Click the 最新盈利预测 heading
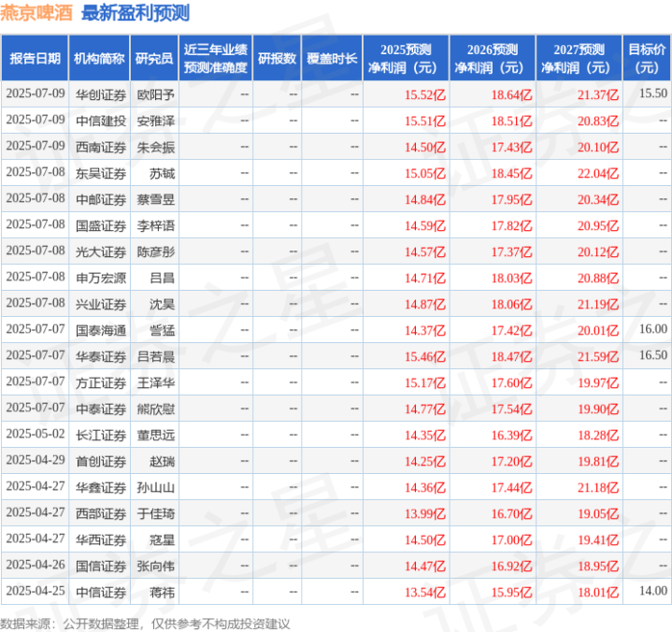This screenshot has width=672, height=632. [x=135, y=13]
